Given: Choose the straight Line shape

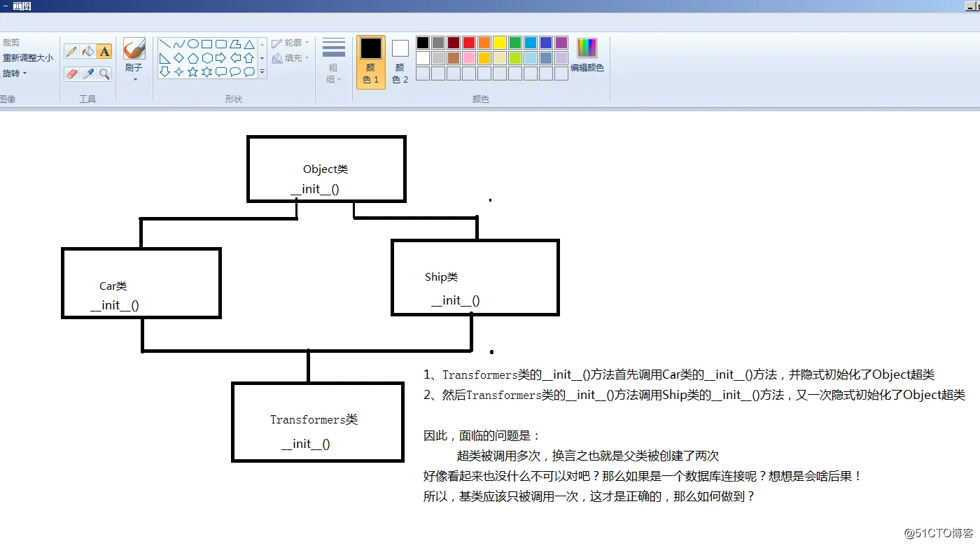Looking at the screenshot, I should 165,44.
